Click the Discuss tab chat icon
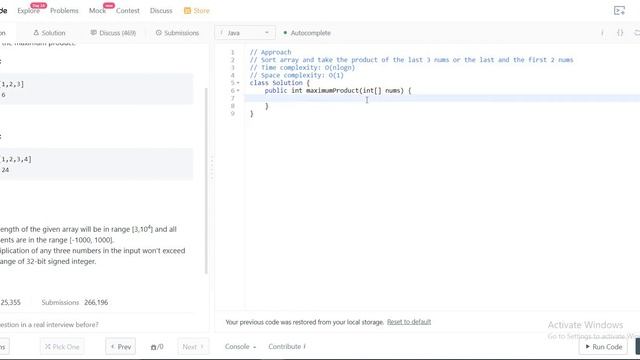This screenshot has height=360, width=640. pos(93,33)
